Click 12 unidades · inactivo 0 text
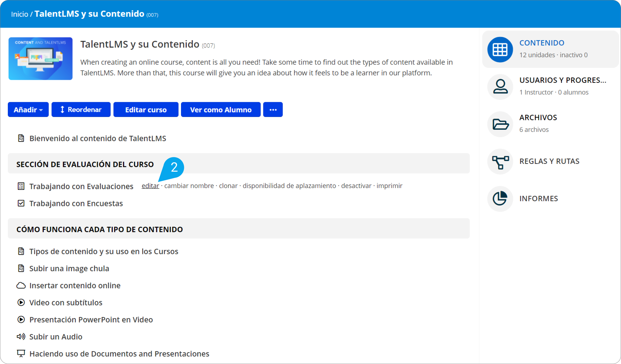 click(x=554, y=55)
